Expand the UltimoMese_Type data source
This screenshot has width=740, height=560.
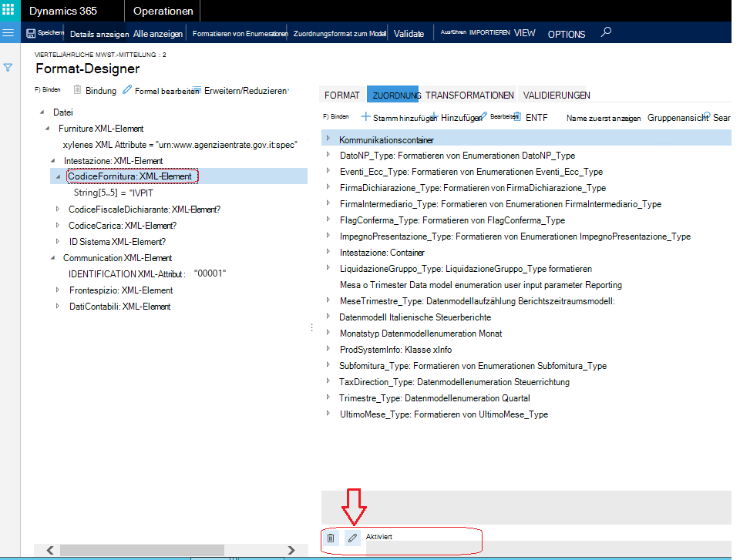pos(328,413)
